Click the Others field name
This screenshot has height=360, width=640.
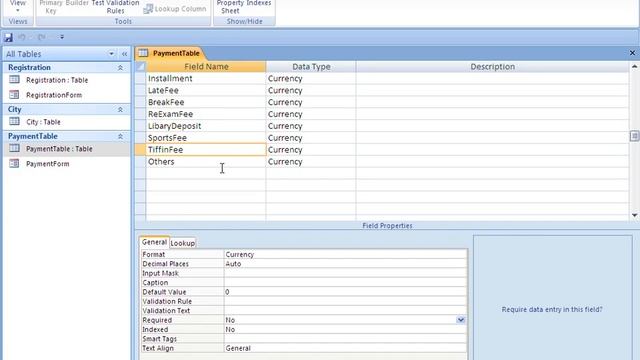pyautogui.click(x=161, y=162)
